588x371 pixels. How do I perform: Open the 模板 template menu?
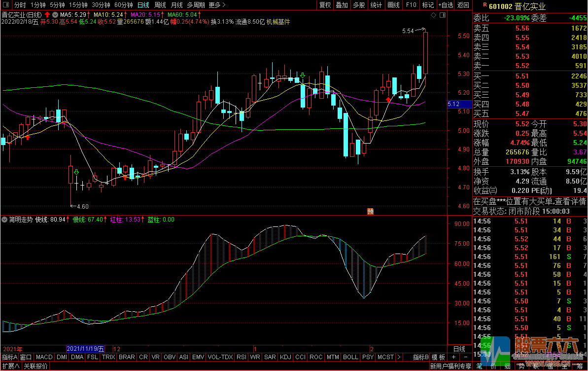click(x=438, y=357)
